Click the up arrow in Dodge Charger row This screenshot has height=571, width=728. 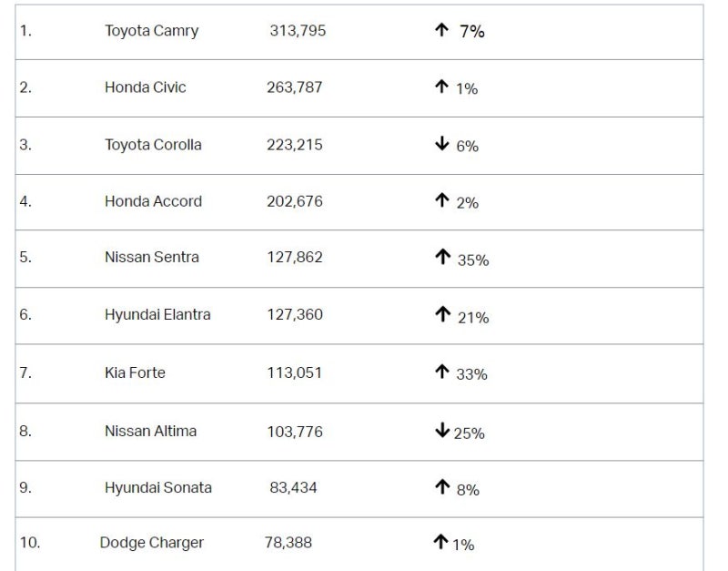point(440,543)
